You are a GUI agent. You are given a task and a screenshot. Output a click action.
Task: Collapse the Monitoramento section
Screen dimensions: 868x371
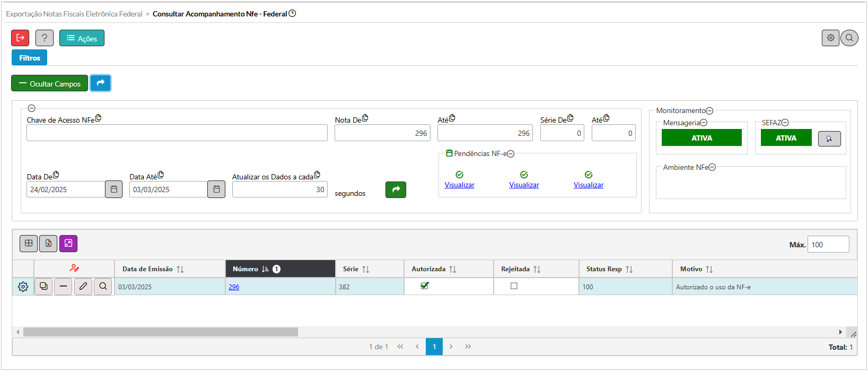point(709,111)
